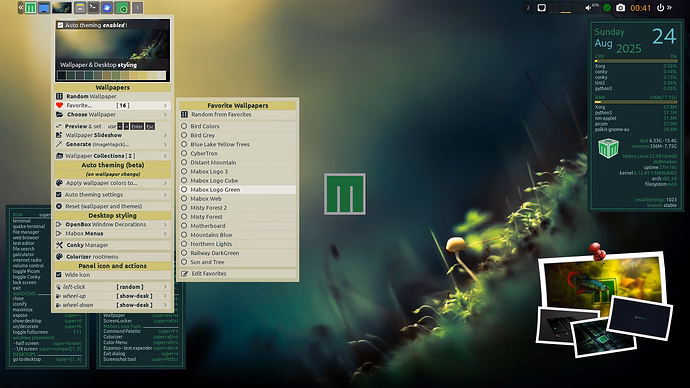The height and width of the screenshot is (388, 690).
Task: Click the blue show-desktop panel icon
Action: [44, 7]
